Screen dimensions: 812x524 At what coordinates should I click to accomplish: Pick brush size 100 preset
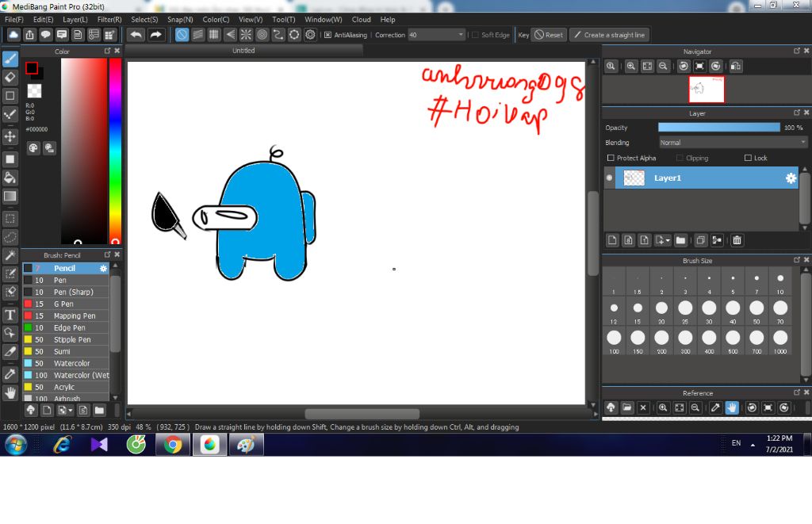point(614,341)
